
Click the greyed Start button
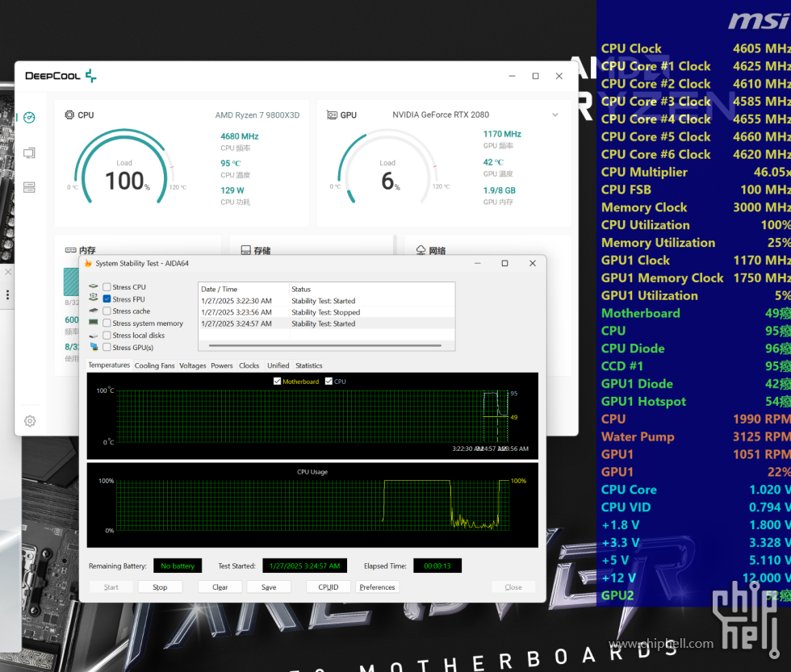111,586
